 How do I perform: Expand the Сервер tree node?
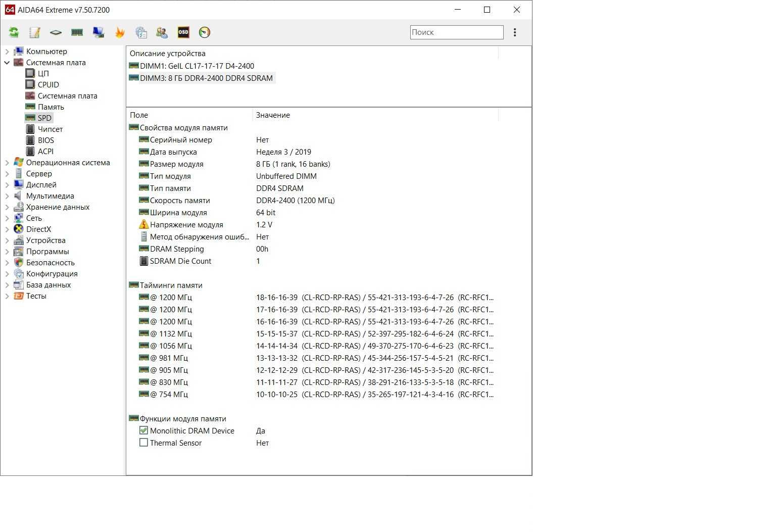click(7, 174)
